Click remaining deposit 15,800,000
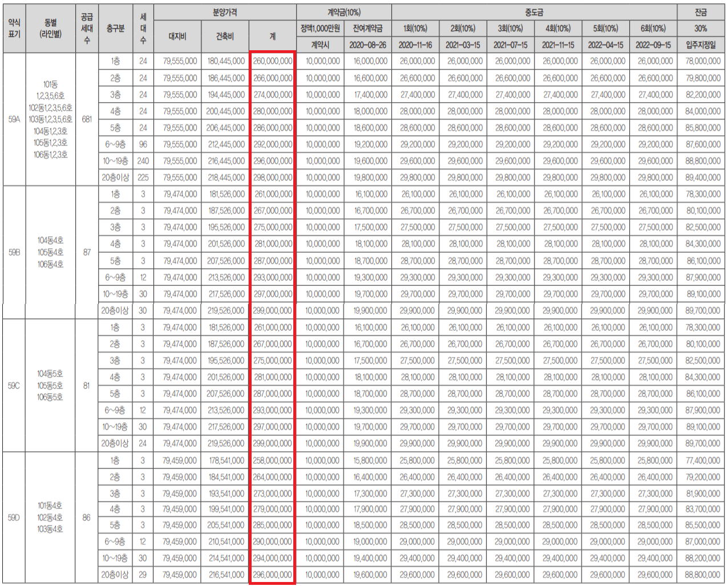 click(370, 460)
